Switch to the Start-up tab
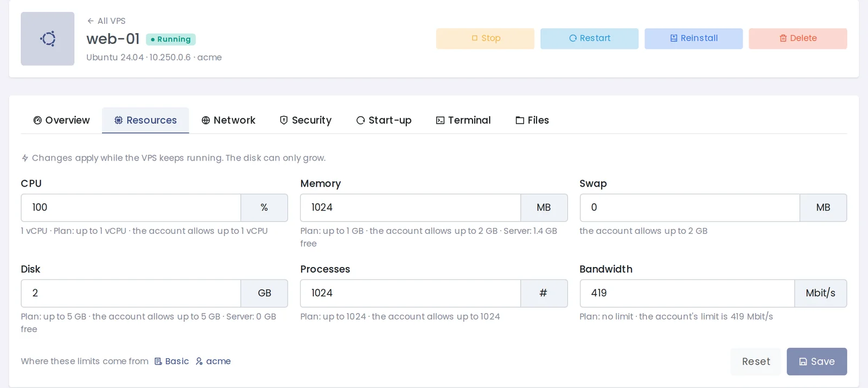Image resolution: width=868 pixels, height=388 pixels. [x=384, y=120]
